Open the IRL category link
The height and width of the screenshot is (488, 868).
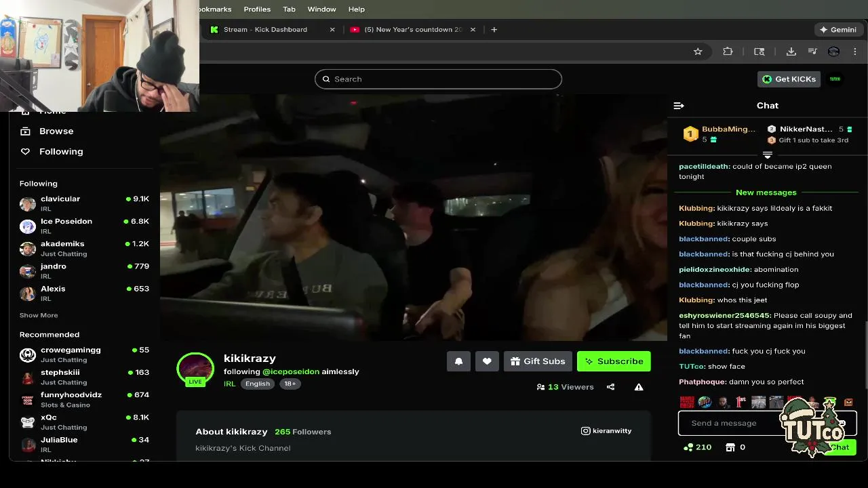point(230,384)
